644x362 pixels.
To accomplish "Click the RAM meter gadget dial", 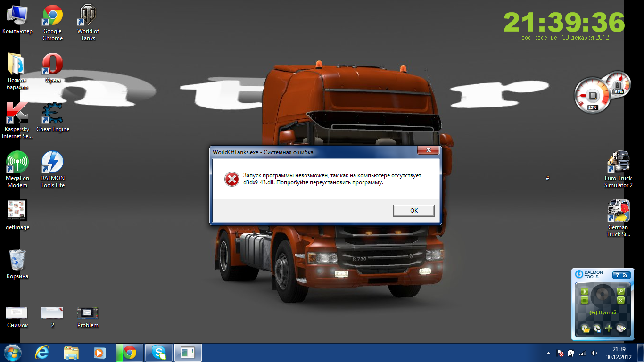I will [x=617, y=84].
